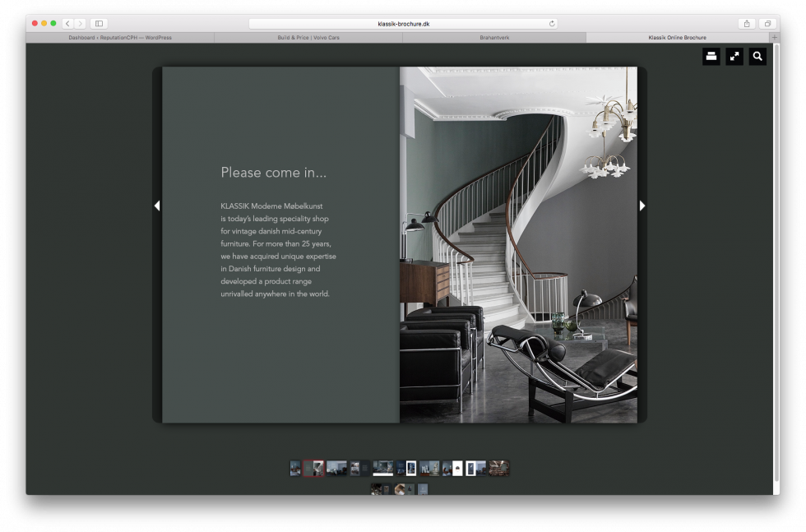Flip to the previous brochure page arrow
The image size is (806, 532).
pos(157,206)
